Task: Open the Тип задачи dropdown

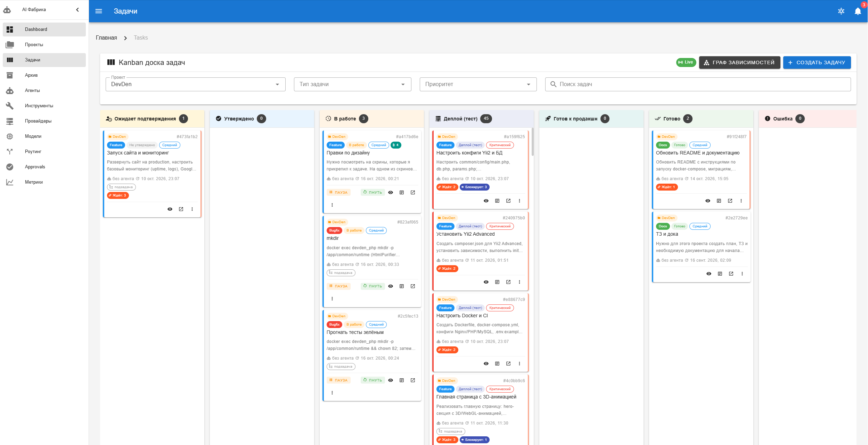Action: tap(353, 84)
